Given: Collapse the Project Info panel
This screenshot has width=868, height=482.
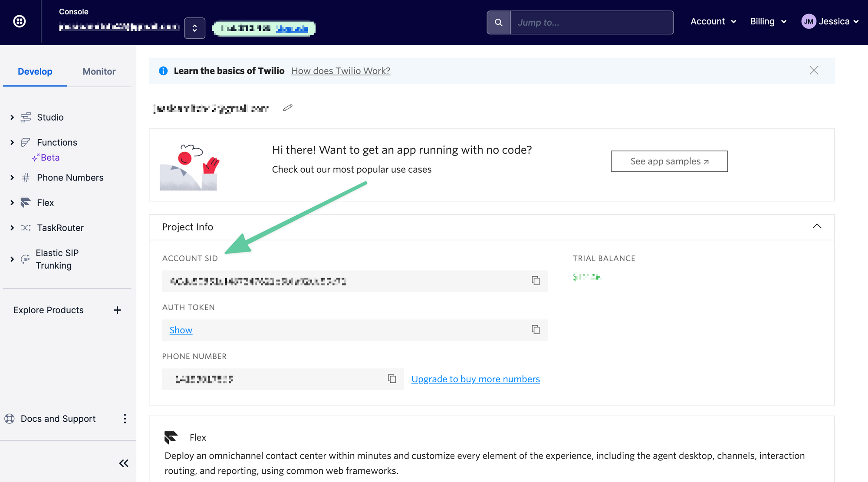Looking at the screenshot, I should coord(817,226).
